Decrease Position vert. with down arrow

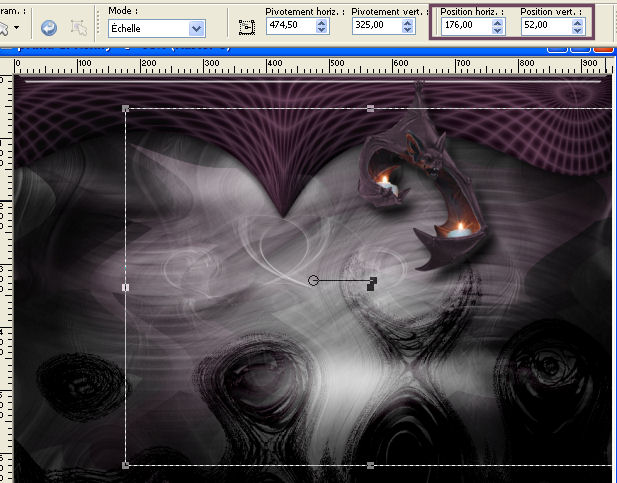(x=577, y=32)
